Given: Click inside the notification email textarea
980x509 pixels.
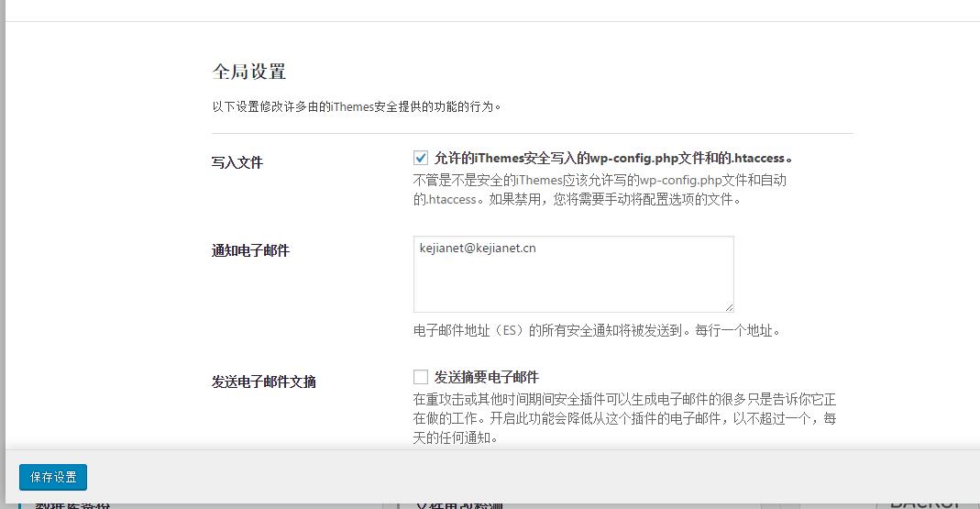Looking at the screenshot, I should click(x=573, y=284).
